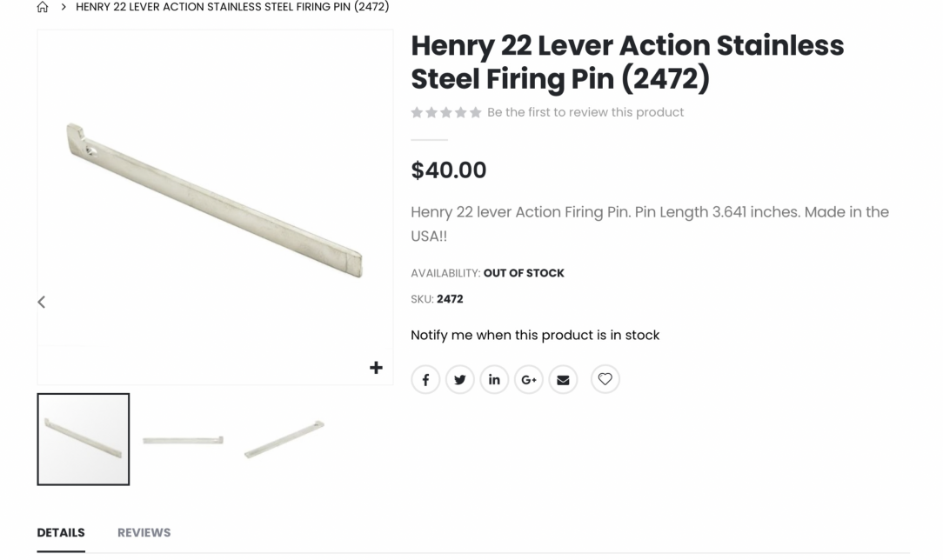Click the home breadcrumb icon
The image size is (943, 560).
pos(42,7)
